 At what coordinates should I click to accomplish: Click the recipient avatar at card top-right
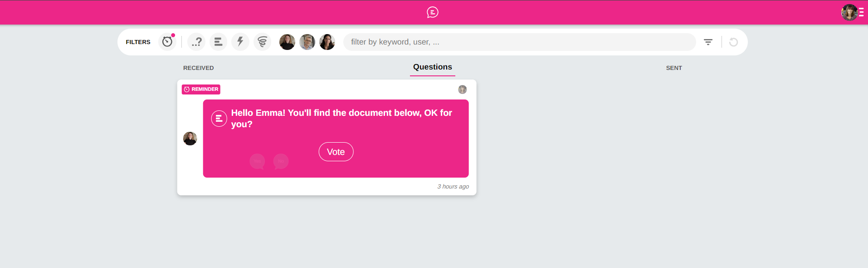coord(462,89)
